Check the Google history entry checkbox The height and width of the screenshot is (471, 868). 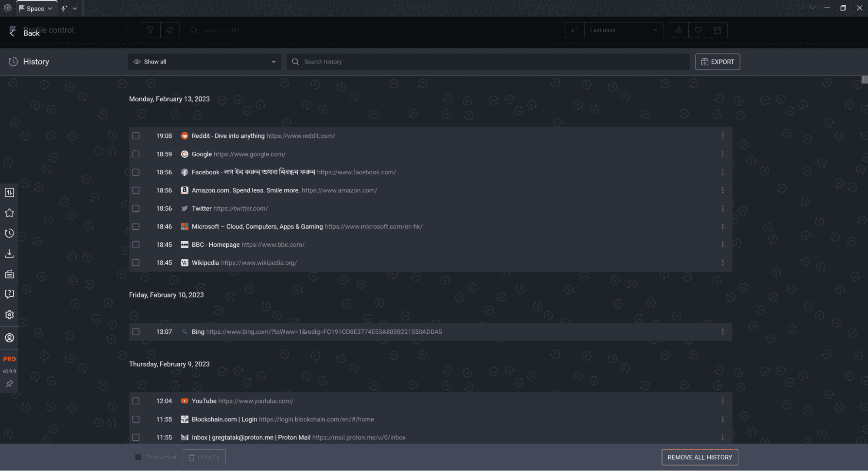(136, 154)
